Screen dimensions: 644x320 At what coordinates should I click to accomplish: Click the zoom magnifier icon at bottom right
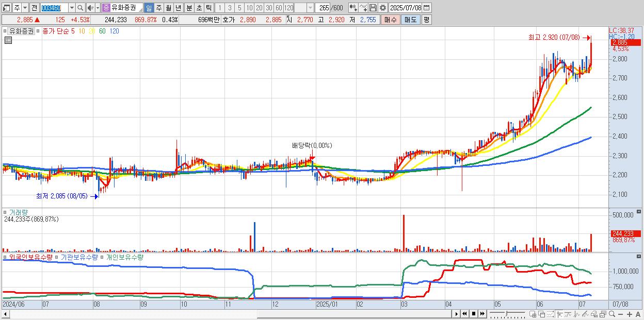click(611, 314)
